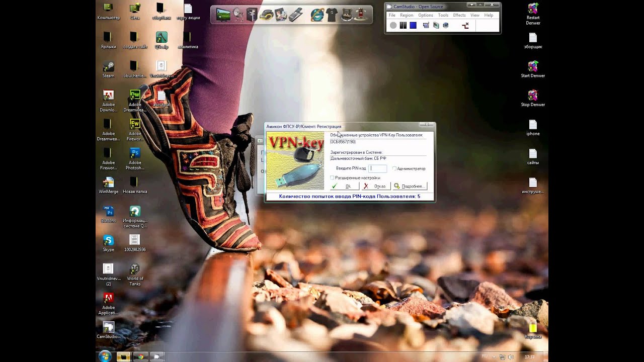Click the Компьютер desktop icon
This screenshot has width=644, height=362.
pyautogui.click(x=108, y=11)
